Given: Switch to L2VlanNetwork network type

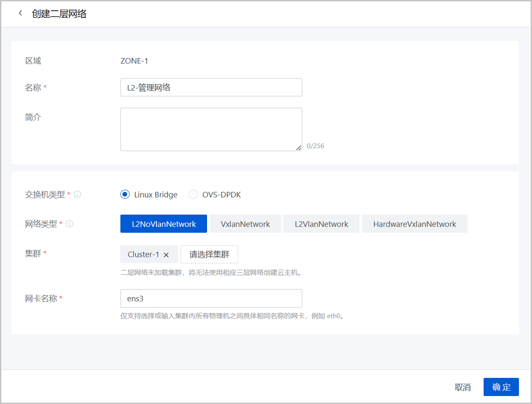Looking at the screenshot, I should tap(321, 224).
